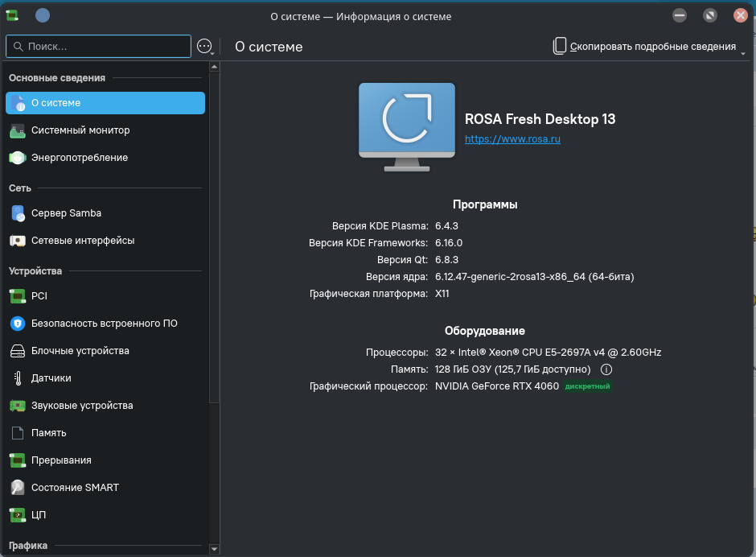Select О системе in sidebar
The image size is (756, 557).
pyautogui.click(x=105, y=103)
